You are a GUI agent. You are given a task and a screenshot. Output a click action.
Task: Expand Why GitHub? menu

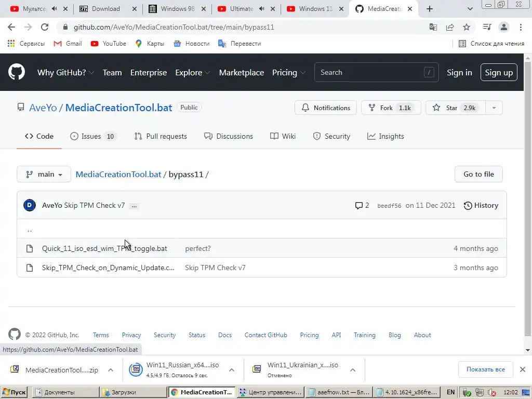pyautogui.click(x=65, y=72)
